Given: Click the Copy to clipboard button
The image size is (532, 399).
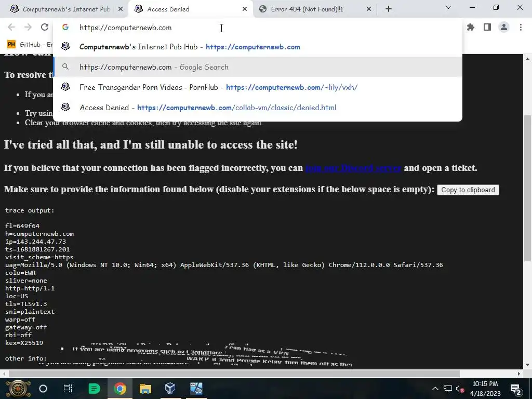Looking at the screenshot, I should coord(468,190).
